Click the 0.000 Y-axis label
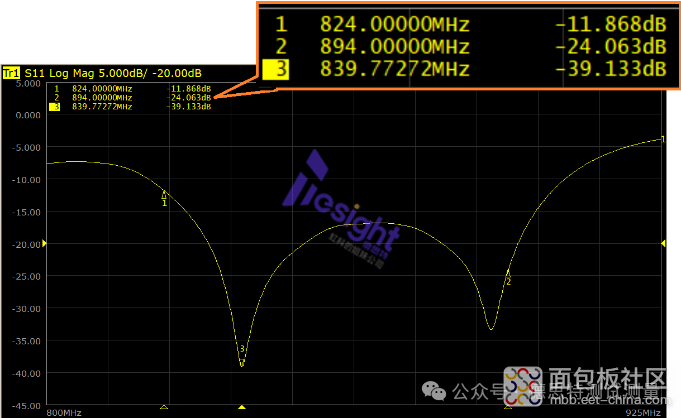The width and height of the screenshot is (681, 418). (x=28, y=115)
